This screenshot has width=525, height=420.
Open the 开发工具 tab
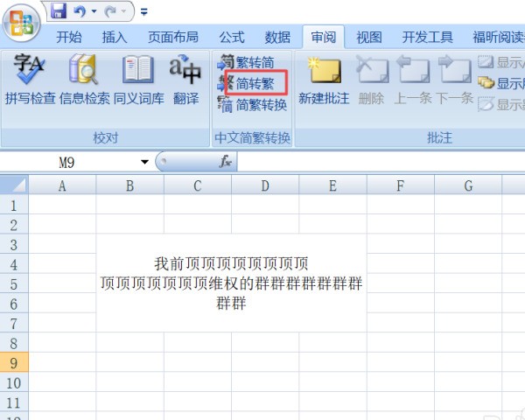[428, 37]
